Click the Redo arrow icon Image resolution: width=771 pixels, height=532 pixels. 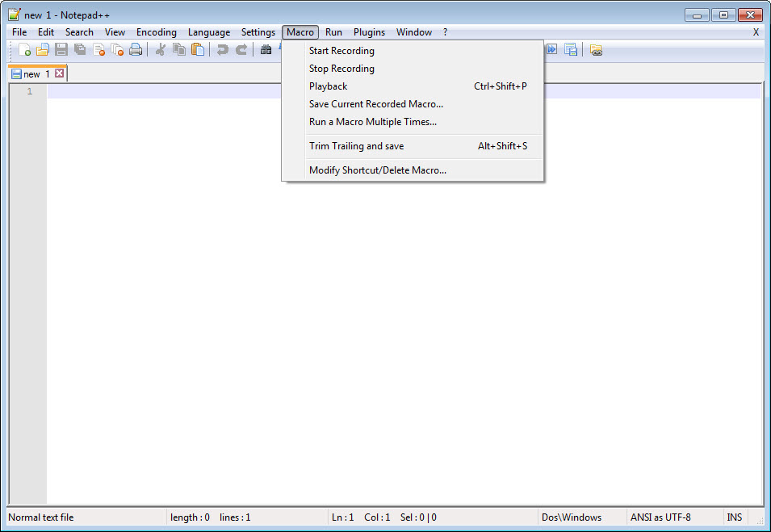point(241,50)
